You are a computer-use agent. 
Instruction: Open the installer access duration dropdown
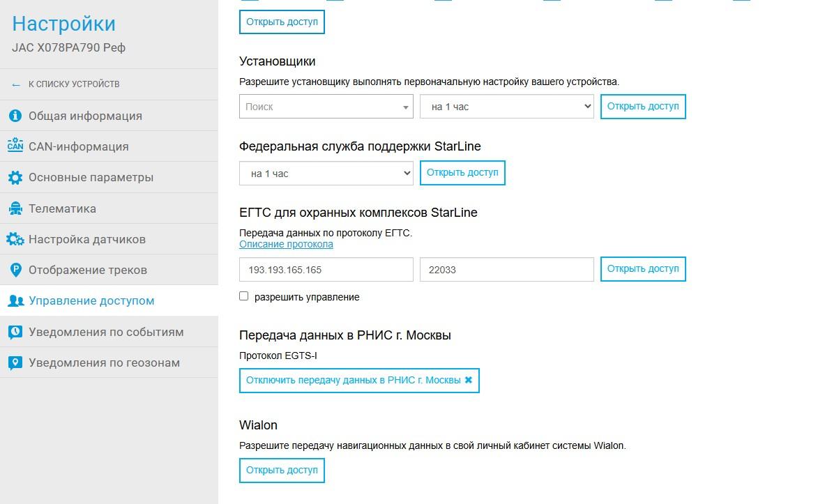click(506, 107)
